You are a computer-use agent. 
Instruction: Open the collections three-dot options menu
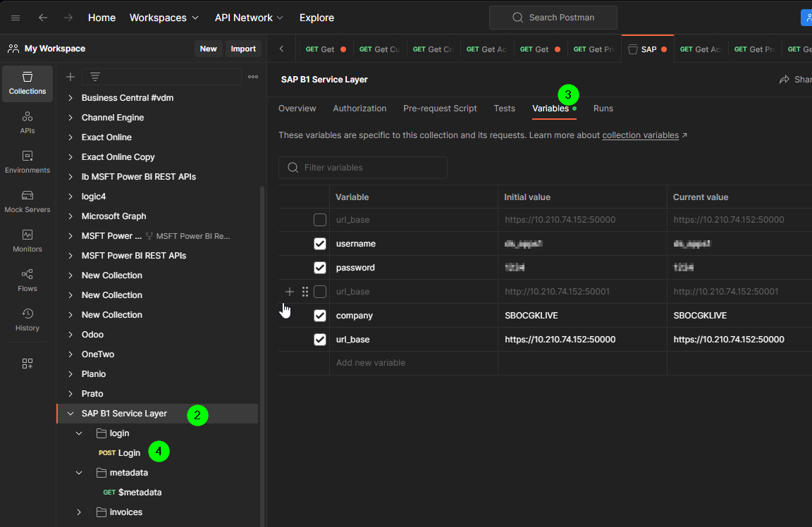253,77
